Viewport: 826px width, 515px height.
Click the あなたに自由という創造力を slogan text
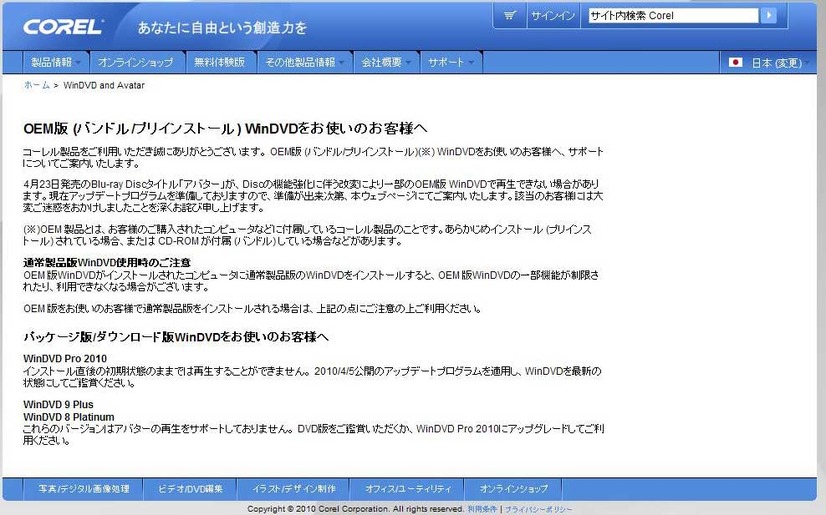pyautogui.click(x=222, y=28)
